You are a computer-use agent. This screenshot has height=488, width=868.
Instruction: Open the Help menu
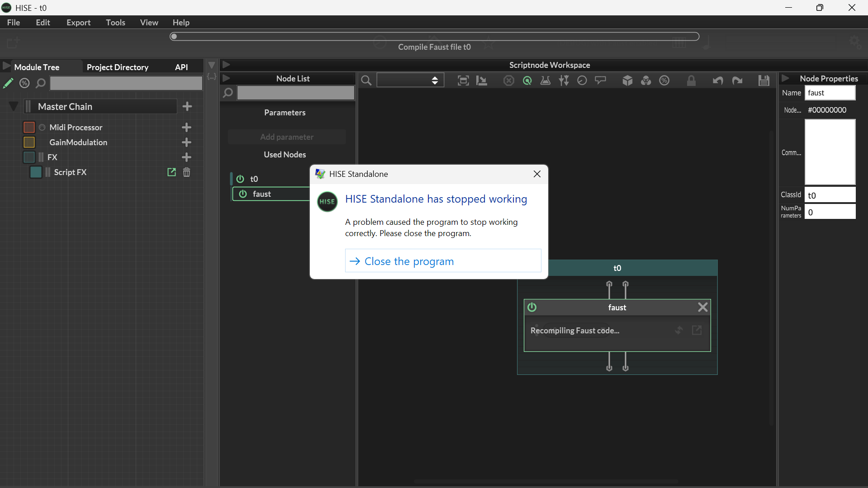181,23
